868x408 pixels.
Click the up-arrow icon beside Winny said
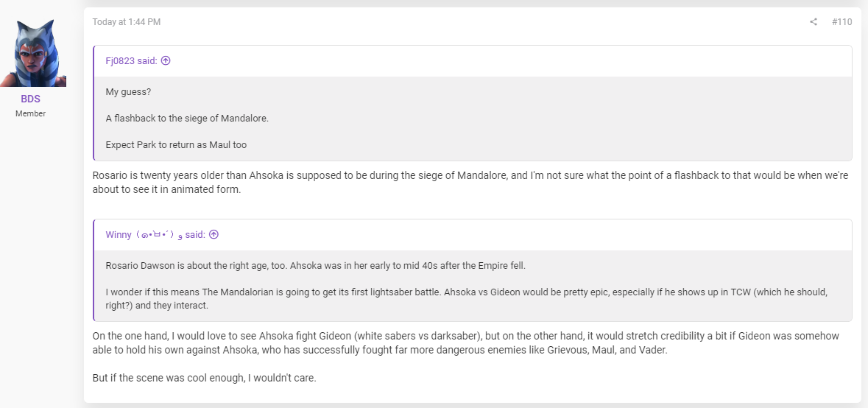tap(214, 235)
